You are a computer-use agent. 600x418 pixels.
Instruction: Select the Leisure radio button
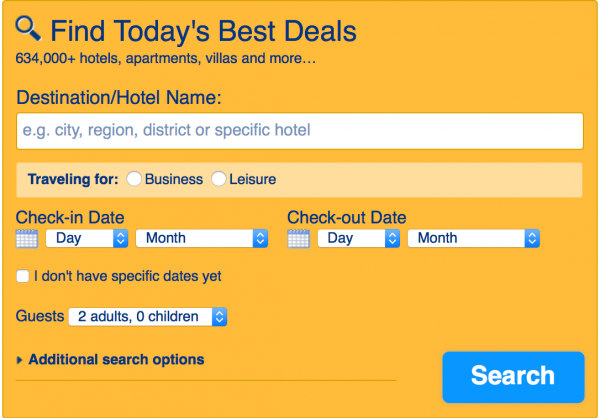tap(219, 180)
